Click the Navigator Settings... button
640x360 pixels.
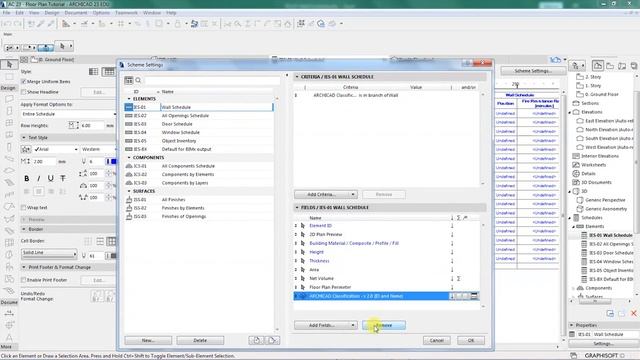coord(603,344)
